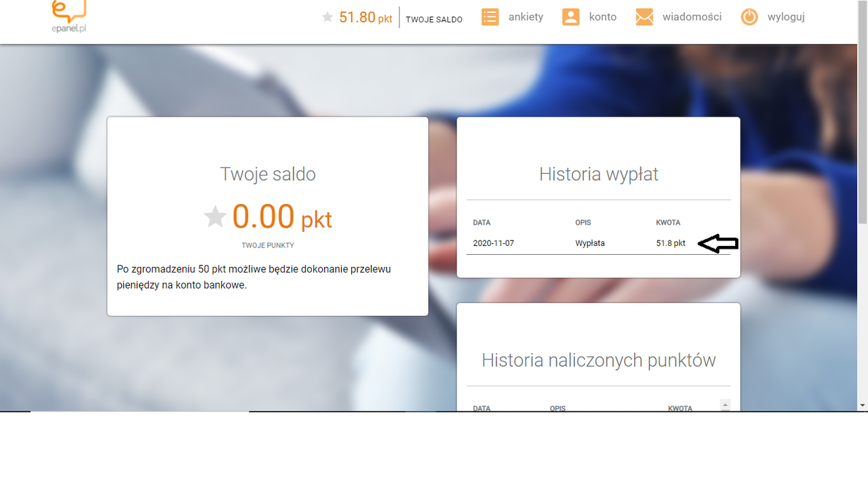Click the TWOJE PUNKTY caption
The height and width of the screenshot is (488, 868).
[x=268, y=245]
